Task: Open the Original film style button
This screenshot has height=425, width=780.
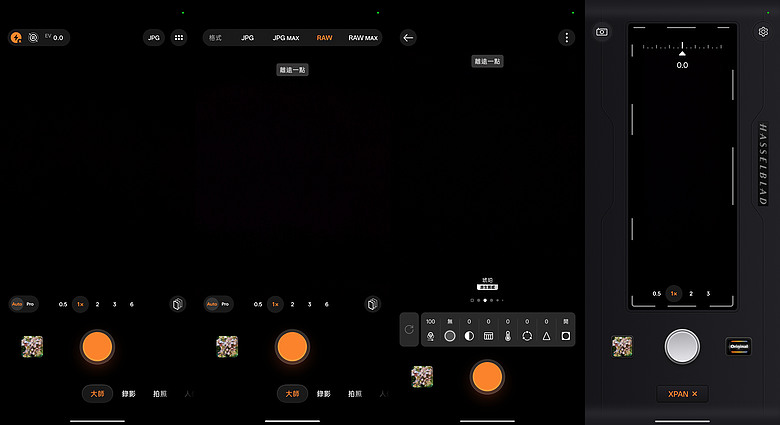Action: pos(739,347)
